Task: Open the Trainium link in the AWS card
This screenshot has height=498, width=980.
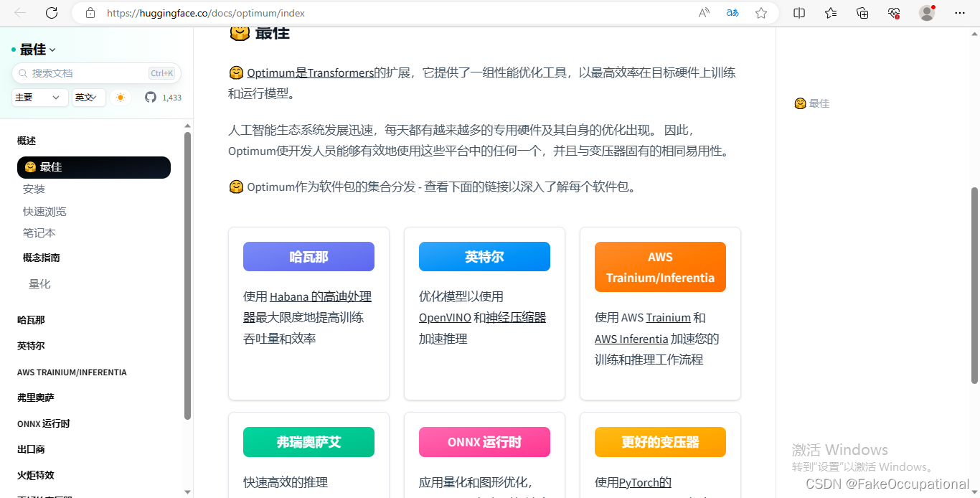Action: pyautogui.click(x=669, y=317)
